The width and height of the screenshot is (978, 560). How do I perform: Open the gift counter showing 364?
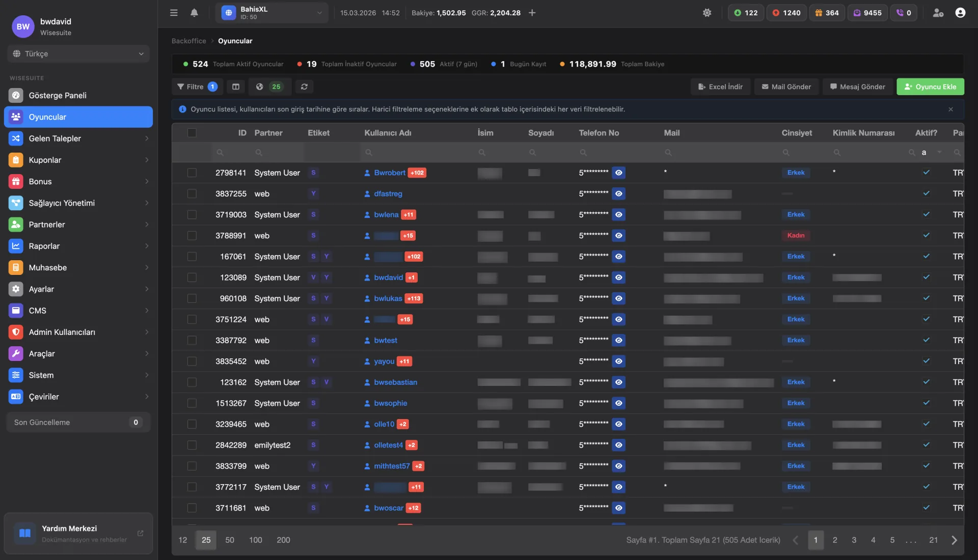coord(827,13)
